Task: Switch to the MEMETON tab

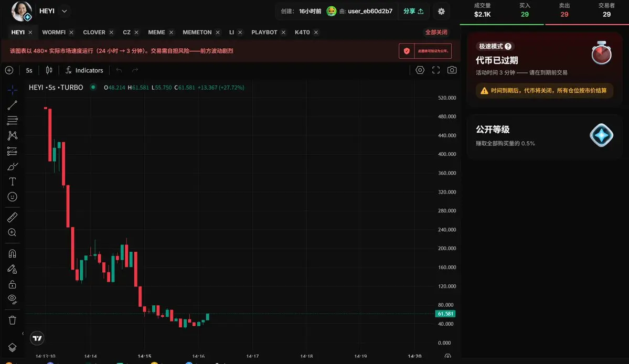Action: [197, 32]
